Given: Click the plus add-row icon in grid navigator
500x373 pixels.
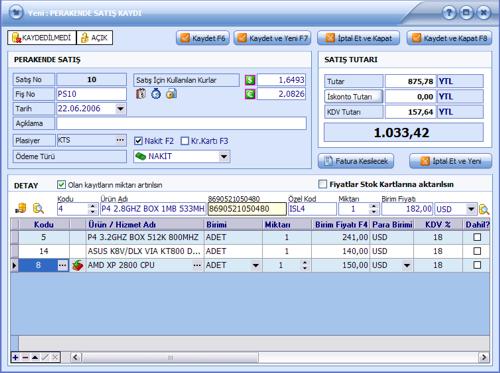Looking at the screenshot, I should (15, 357).
